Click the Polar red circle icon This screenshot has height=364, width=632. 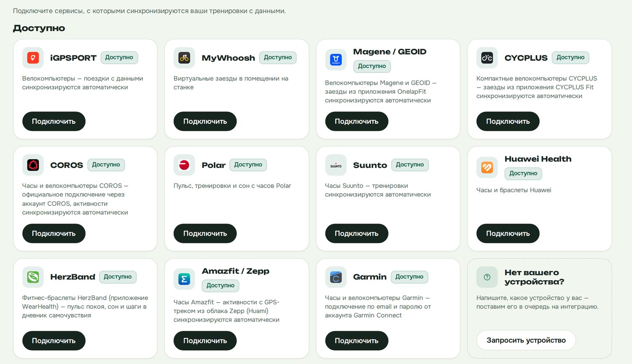point(184,165)
